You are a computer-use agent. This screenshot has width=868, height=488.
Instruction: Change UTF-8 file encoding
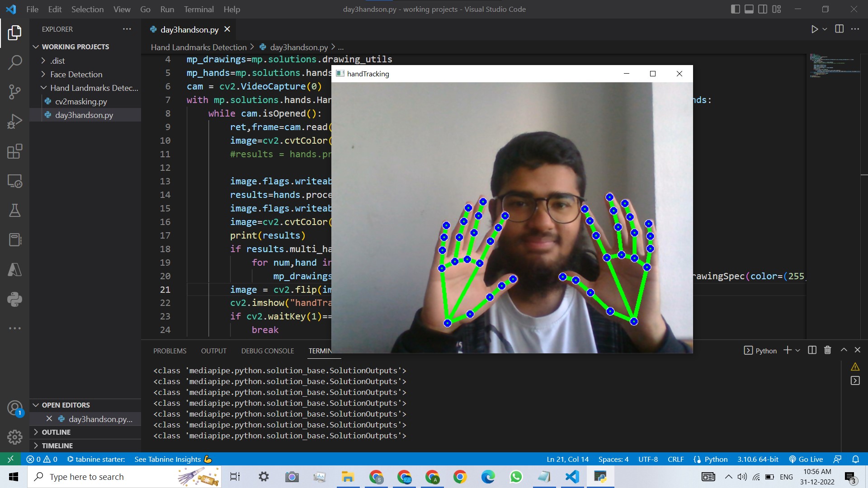[x=648, y=459]
